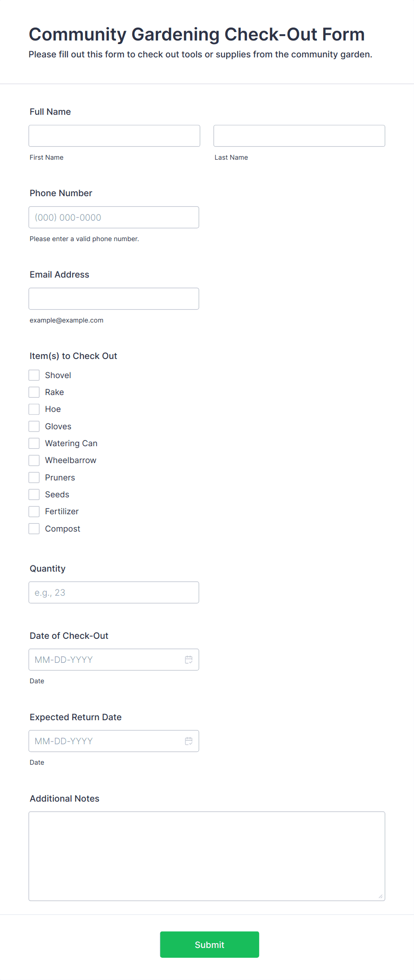Image resolution: width=414 pixels, height=980 pixels.
Task: Mark the Pruners checkbox
Action: (x=34, y=478)
